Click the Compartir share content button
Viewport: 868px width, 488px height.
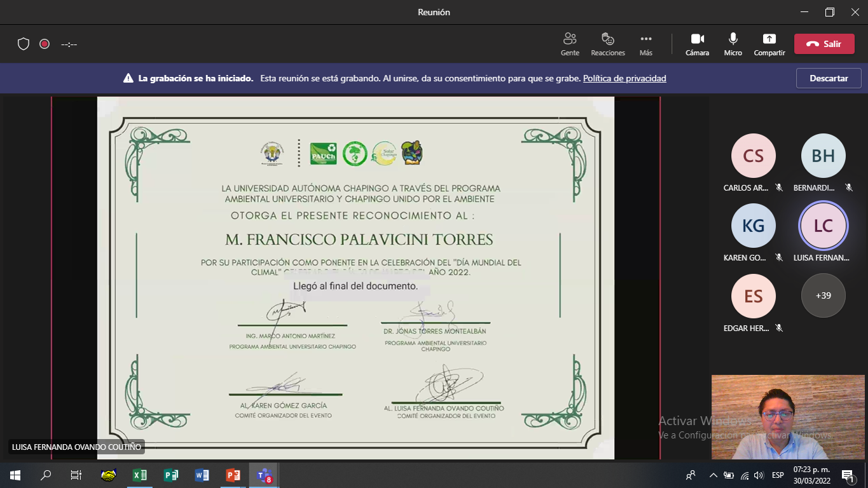769,44
